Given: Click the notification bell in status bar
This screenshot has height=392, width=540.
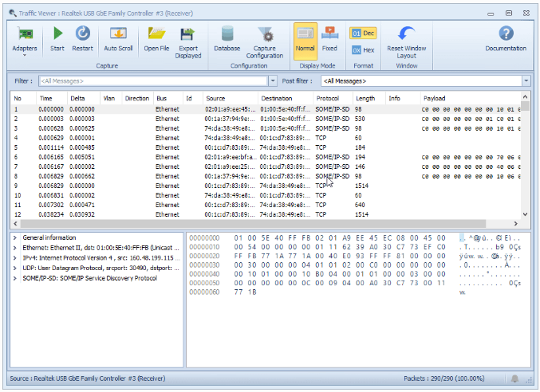Looking at the screenshot, I should tap(514, 379).
